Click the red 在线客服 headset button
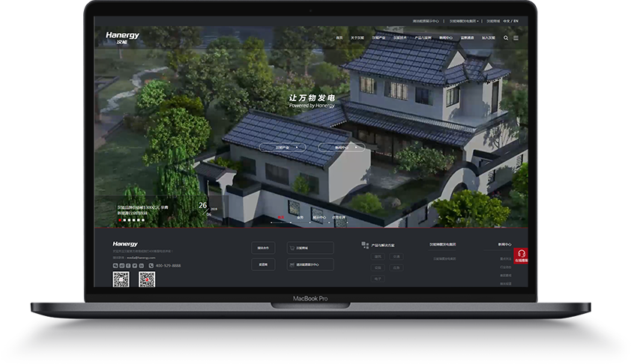The height and width of the screenshot is (364, 631). point(521,256)
